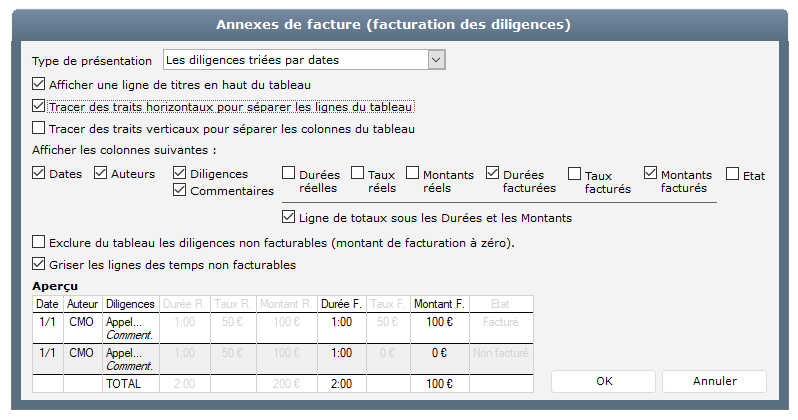Check the Taux facturés checkbox
Viewport: 798px width, 420px height.
point(575,173)
